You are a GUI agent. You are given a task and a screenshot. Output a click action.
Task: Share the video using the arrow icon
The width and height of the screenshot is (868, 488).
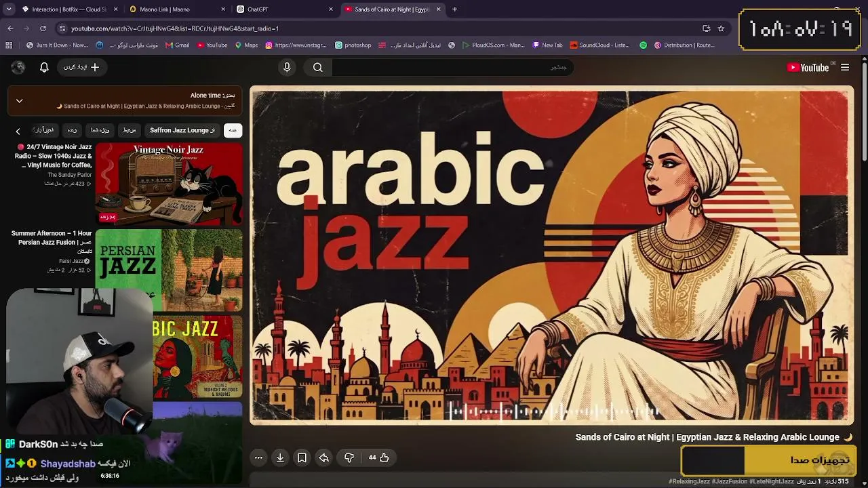pos(324,457)
